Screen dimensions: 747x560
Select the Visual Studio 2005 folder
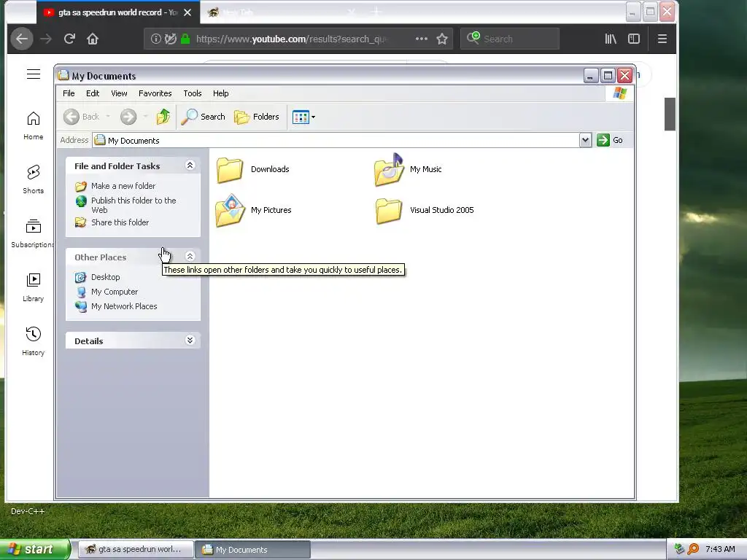click(x=388, y=210)
